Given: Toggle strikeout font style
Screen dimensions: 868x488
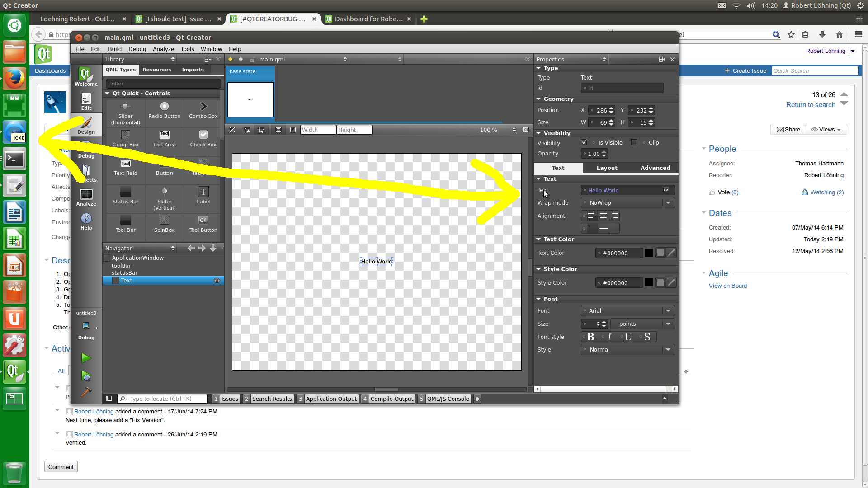Looking at the screenshot, I should pos(647,337).
